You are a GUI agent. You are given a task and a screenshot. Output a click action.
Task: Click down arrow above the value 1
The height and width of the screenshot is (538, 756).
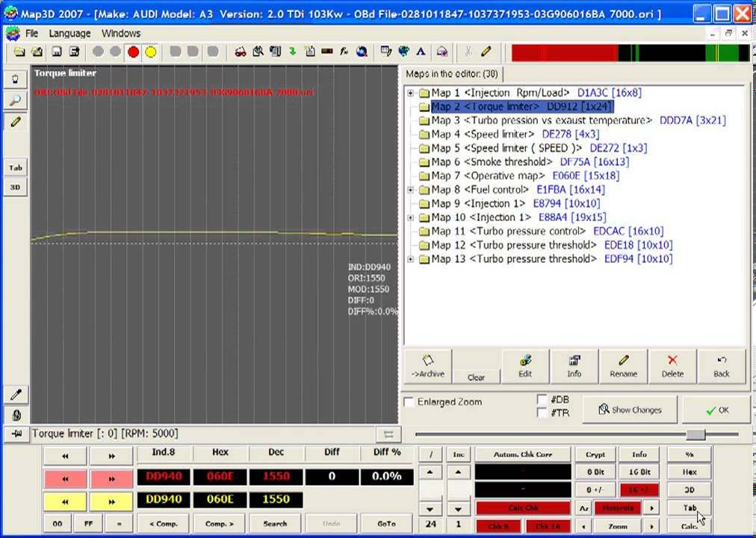coord(458,509)
